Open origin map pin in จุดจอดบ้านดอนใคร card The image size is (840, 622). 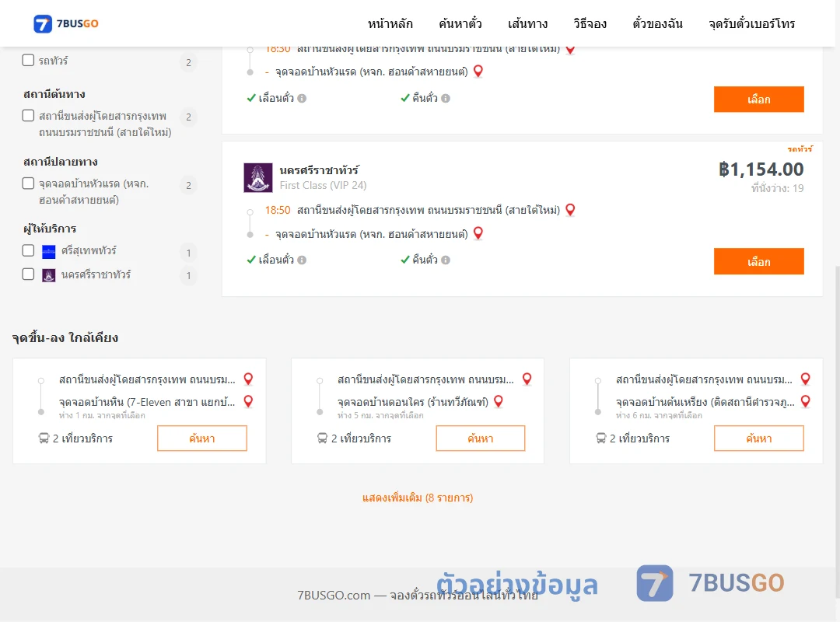click(x=527, y=379)
